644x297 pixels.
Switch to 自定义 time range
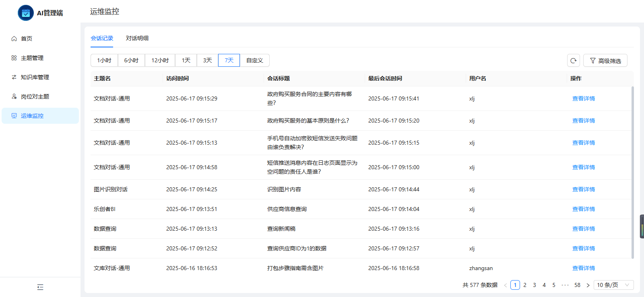[254, 60]
